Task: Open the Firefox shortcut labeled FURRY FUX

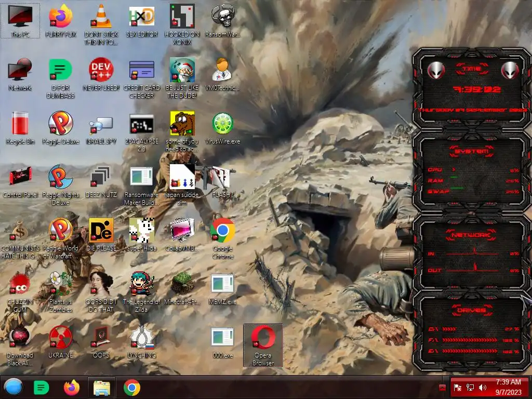Action: [60, 21]
